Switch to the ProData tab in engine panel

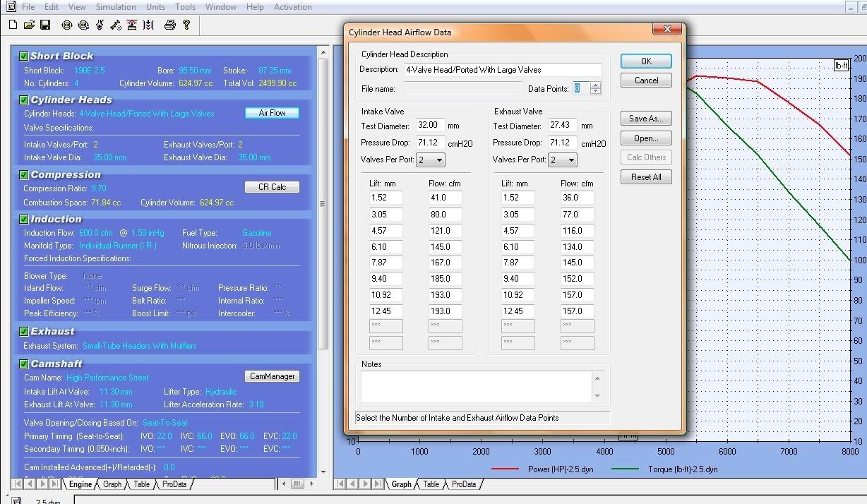174,484
